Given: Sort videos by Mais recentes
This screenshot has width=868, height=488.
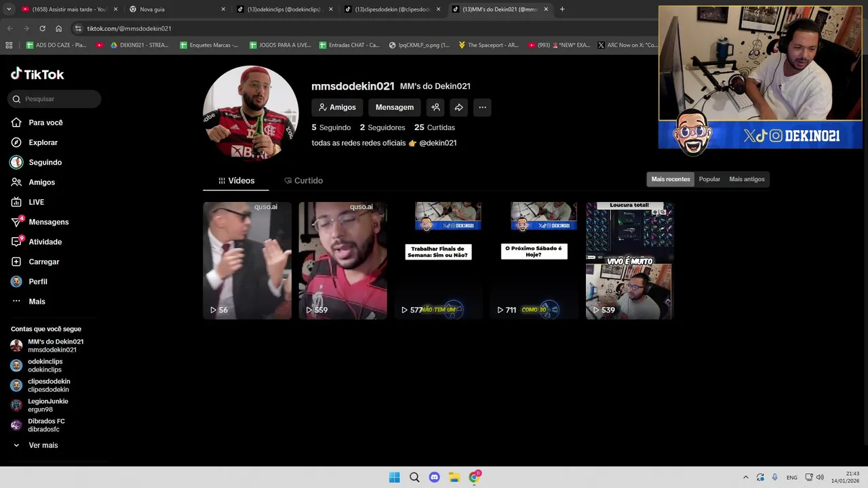Looking at the screenshot, I should [x=671, y=179].
